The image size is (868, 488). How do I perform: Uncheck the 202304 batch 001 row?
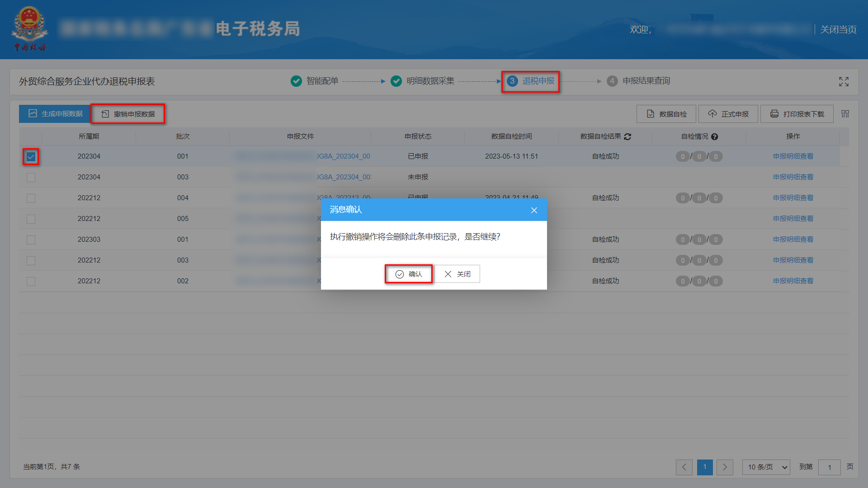tap(30, 156)
